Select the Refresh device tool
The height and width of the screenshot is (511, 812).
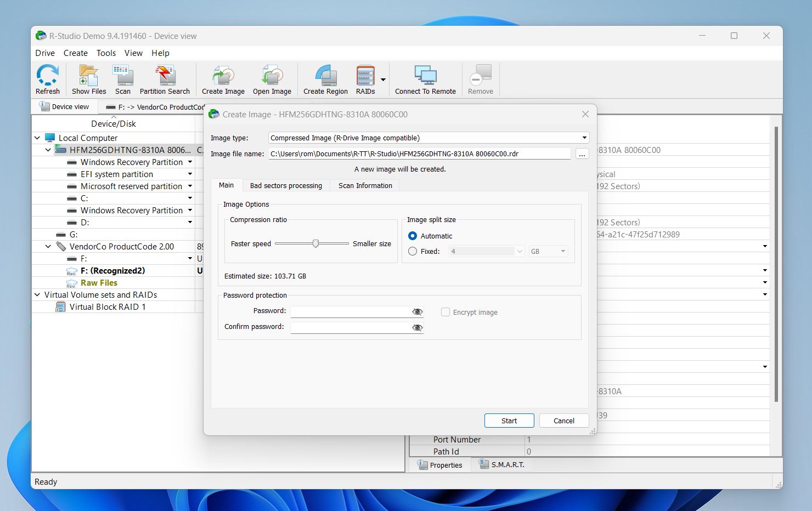tap(47, 78)
